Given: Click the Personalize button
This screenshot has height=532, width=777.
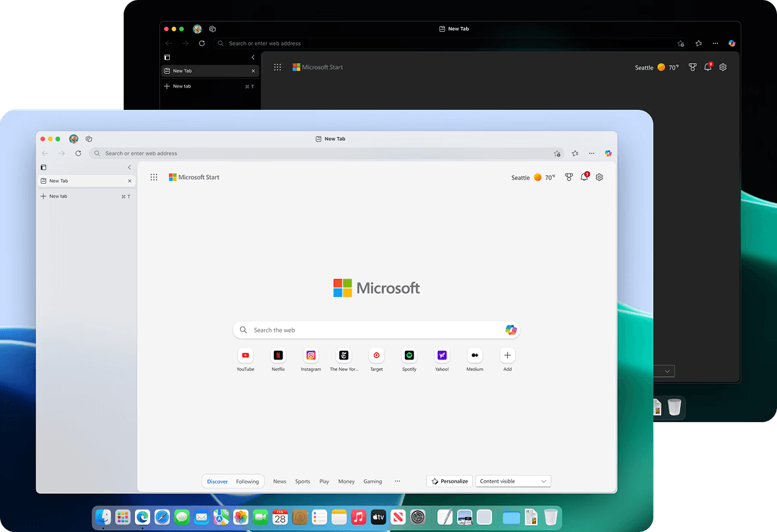Looking at the screenshot, I should coord(450,481).
